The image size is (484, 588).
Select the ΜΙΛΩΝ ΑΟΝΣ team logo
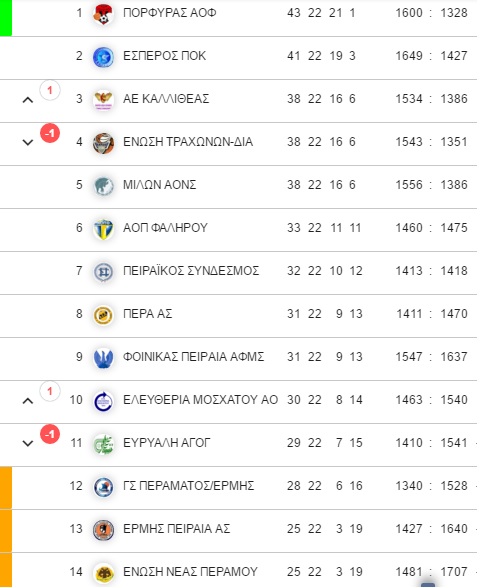click(x=103, y=186)
